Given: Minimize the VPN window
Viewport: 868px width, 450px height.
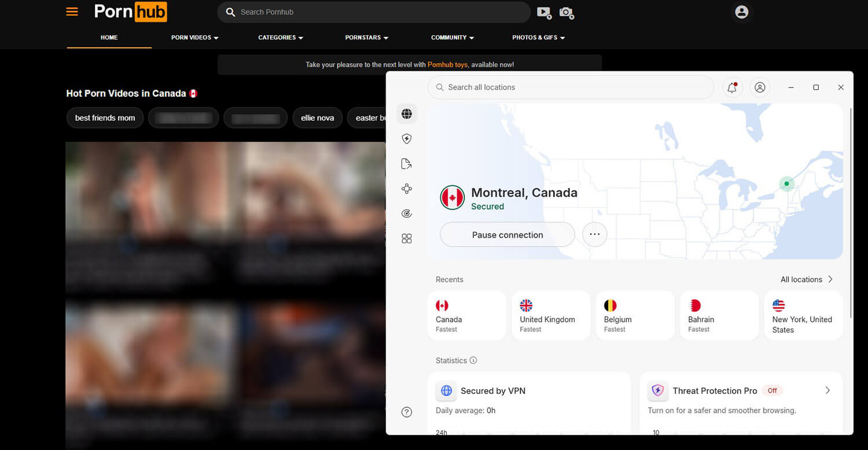Looking at the screenshot, I should point(791,87).
